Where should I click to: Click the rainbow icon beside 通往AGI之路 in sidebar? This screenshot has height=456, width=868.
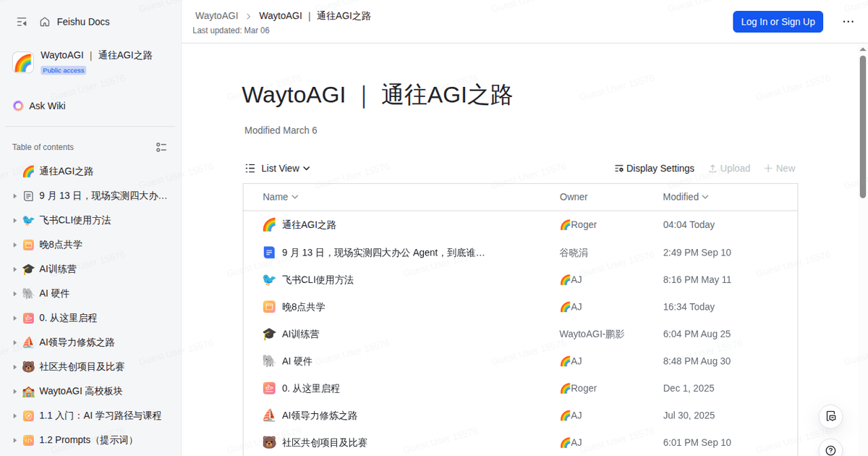[28, 172]
